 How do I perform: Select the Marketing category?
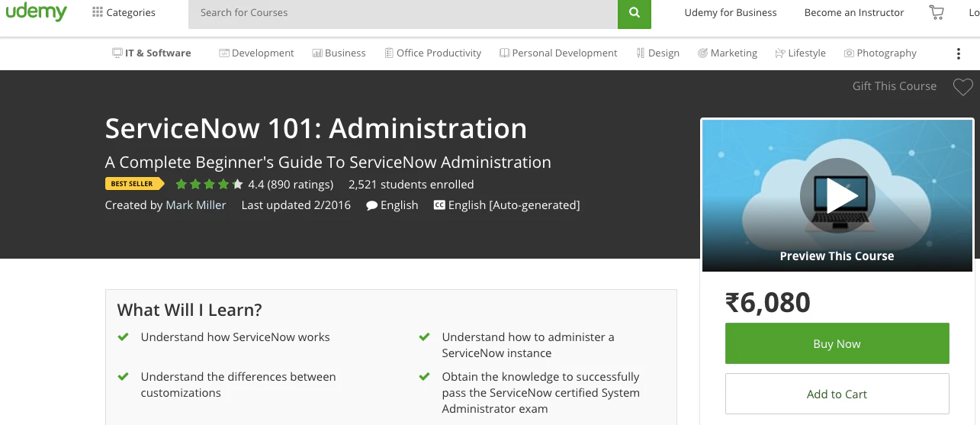point(728,53)
